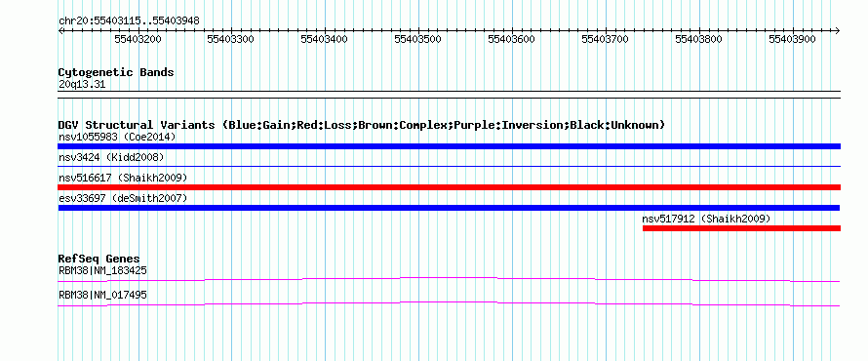Click ruler position 55403400
Viewport: 868px width, 361px height.
[325, 39]
